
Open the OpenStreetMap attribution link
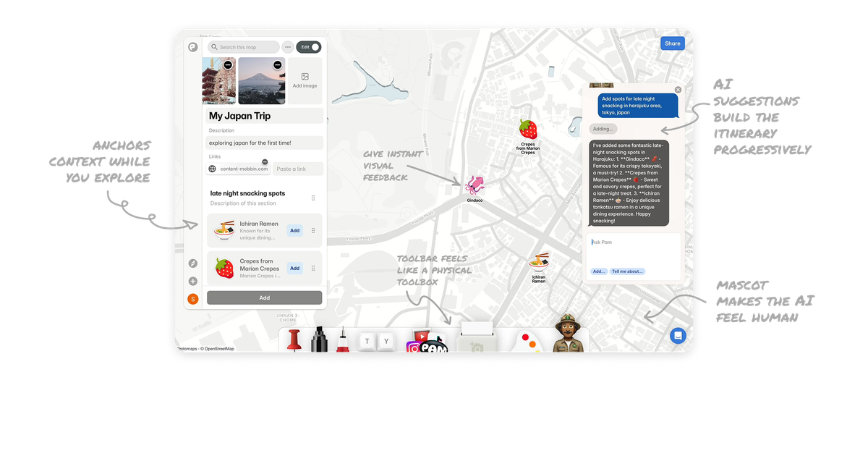click(x=219, y=349)
